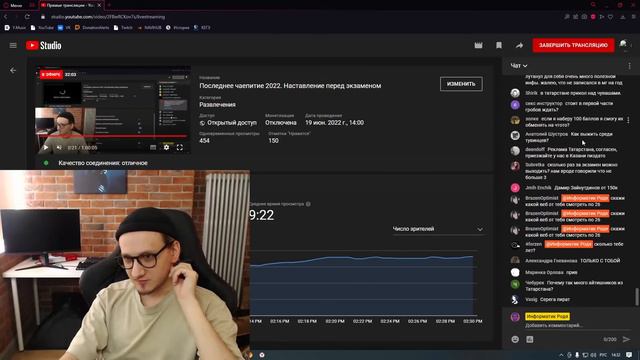Screen dimensions: 640x360
Task: Click the 150 likes value
Action: 273,140
